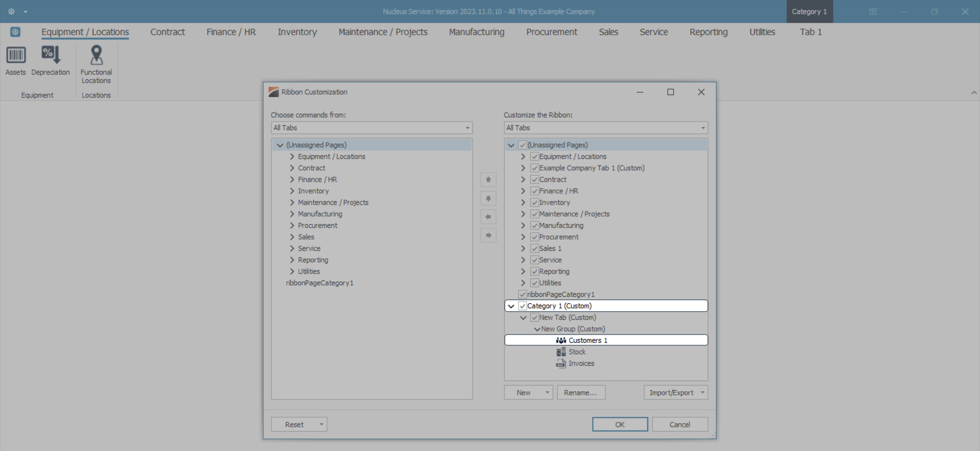The image size is (980, 451).
Task: Move the selected item down with the arrow button
Action: coord(488,198)
